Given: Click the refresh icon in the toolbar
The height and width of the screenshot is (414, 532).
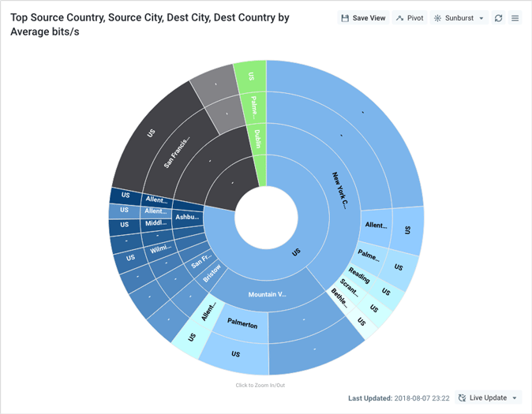Looking at the screenshot, I should click(x=499, y=18).
